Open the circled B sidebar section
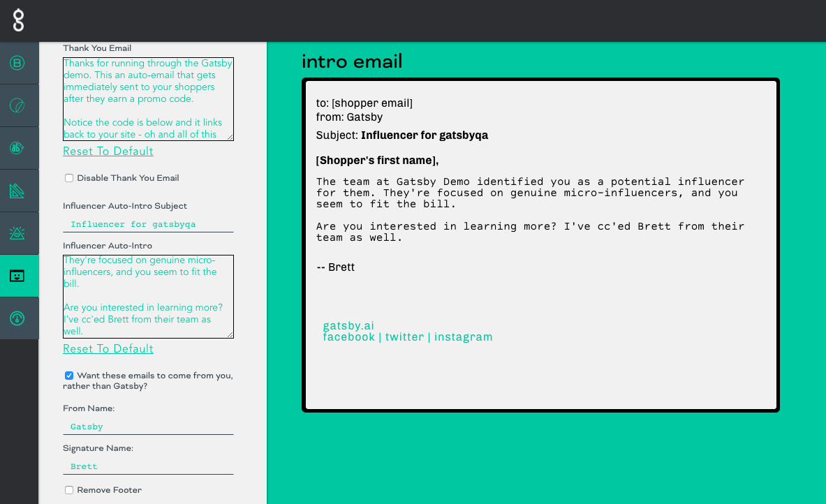 (17, 64)
